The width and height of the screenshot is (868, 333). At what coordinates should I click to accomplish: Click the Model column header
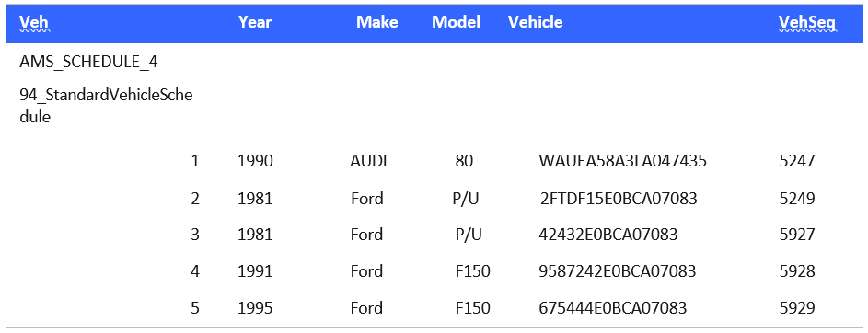[x=457, y=22]
